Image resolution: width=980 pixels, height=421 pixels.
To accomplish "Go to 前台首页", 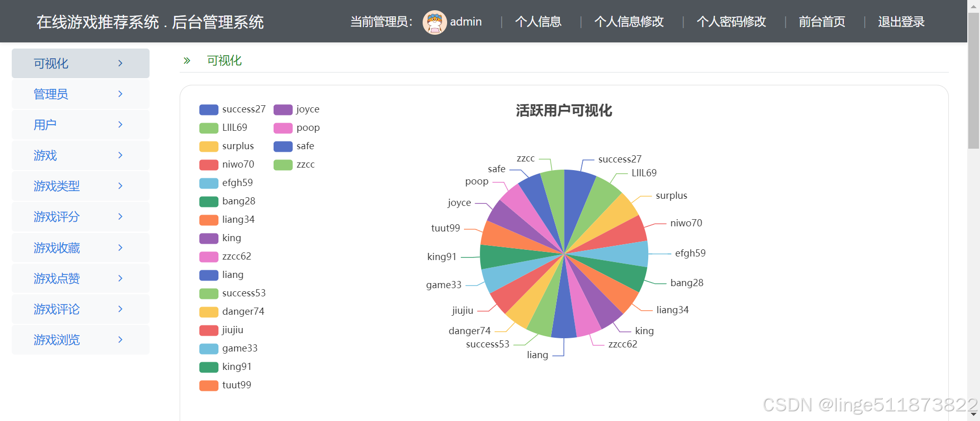I will pyautogui.click(x=822, y=22).
